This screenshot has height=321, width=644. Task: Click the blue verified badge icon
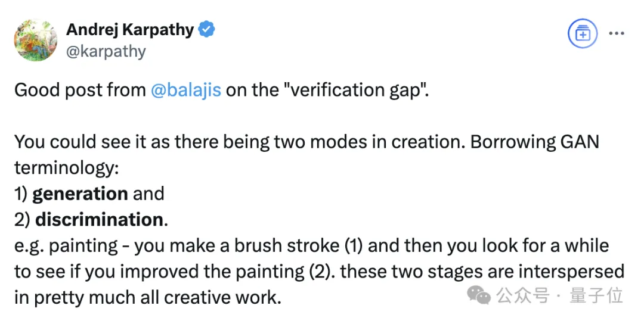click(x=207, y=29)
